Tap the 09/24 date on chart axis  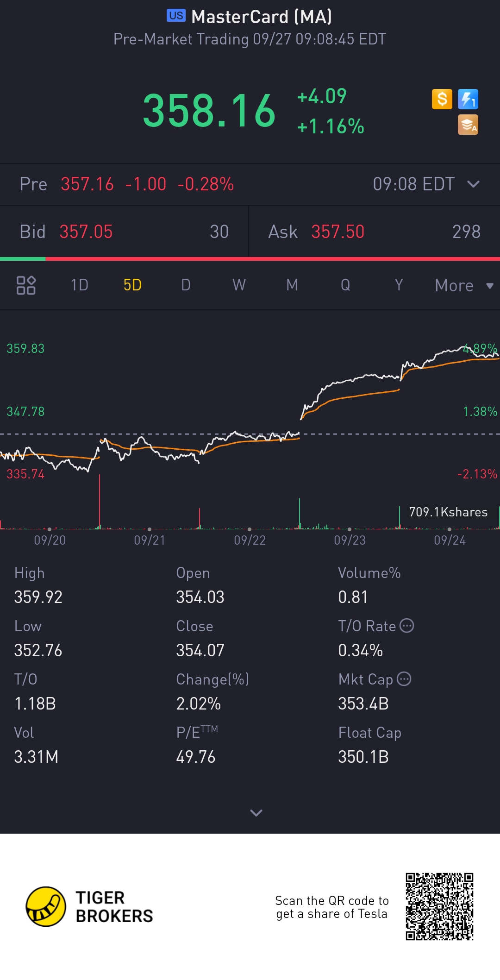point(450,540)
